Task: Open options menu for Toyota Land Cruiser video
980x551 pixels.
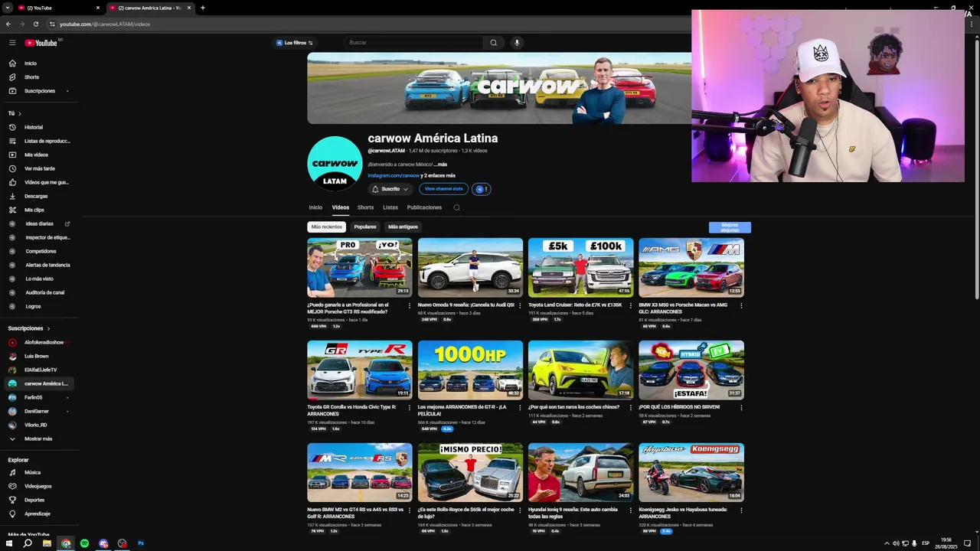Action: pyautogui.click(x=630, y=305)
